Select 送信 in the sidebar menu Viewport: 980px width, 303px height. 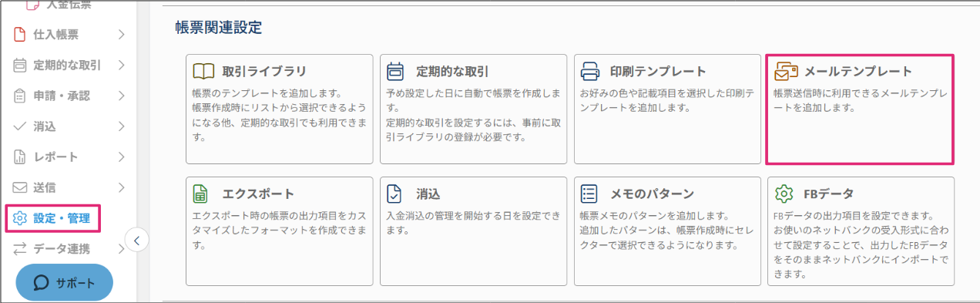coord(44,187)
